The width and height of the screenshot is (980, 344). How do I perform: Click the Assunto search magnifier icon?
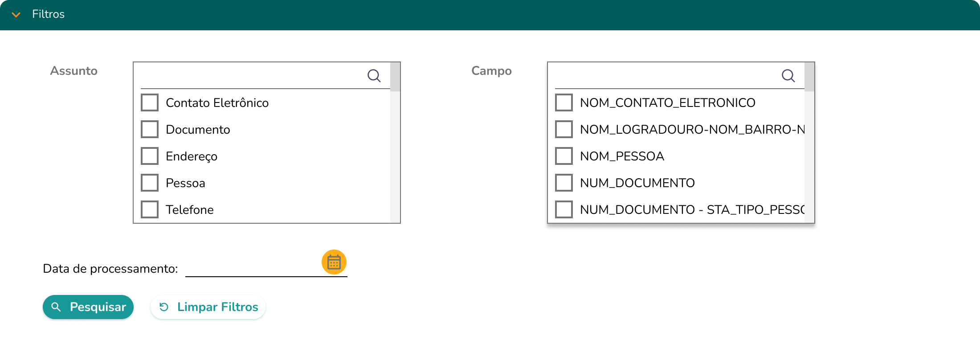pos(374,76)
